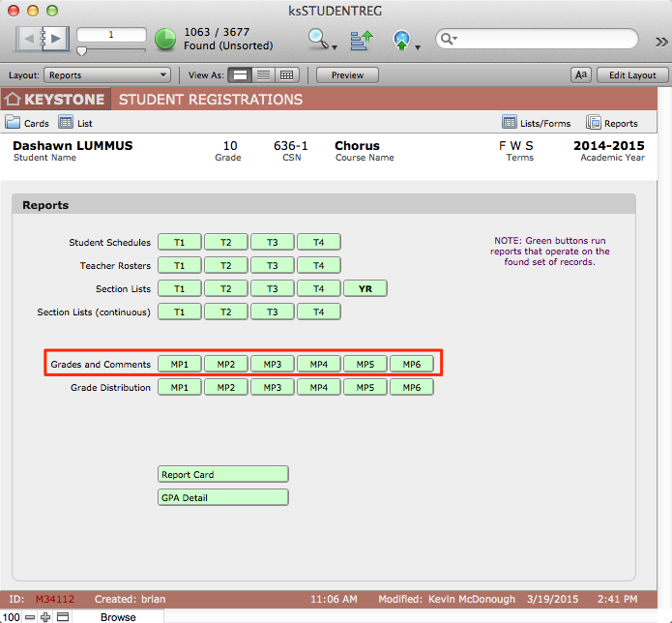Screen dimensions: 672x623
Task: Switch to form view in View As
Action: pyautogui.click(x=241, y=75)
